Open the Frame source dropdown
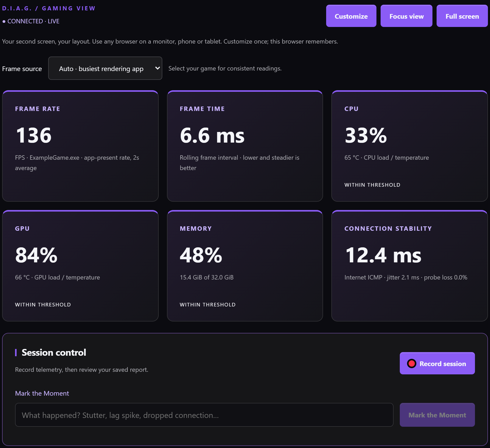The height and width of the screenshot is (448, 490). pos(105,68)
